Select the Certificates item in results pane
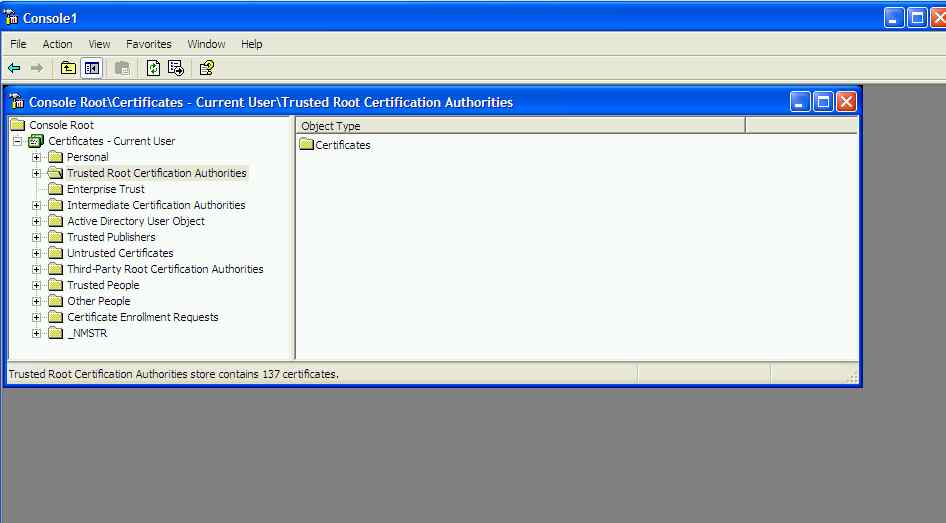Screen dimensions: 946x523 tap(343, 145)
